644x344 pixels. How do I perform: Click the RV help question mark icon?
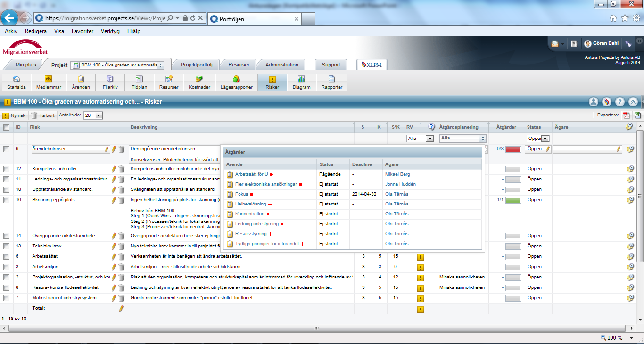tap(431, 127)
